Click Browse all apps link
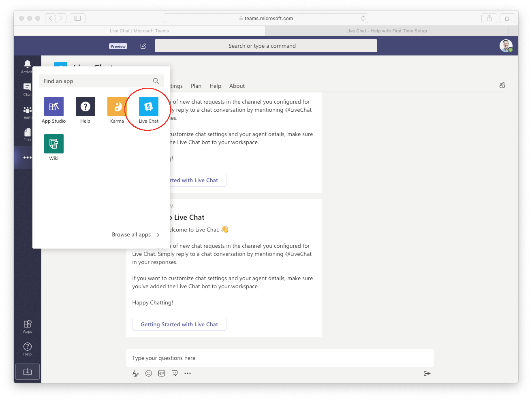 click(x=131, y=235)
